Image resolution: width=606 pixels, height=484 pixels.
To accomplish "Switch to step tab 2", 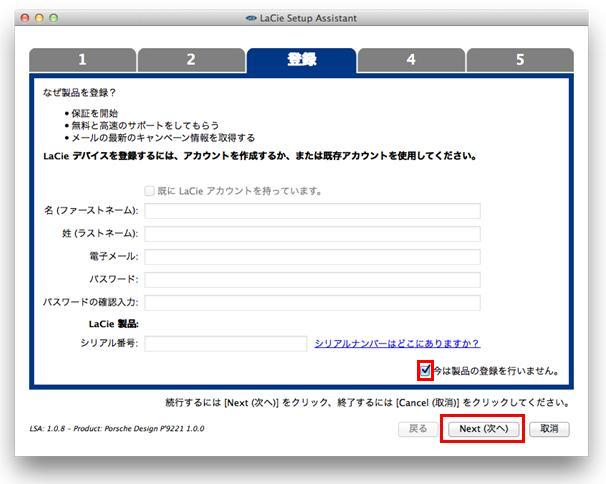I will pos(191,60).
